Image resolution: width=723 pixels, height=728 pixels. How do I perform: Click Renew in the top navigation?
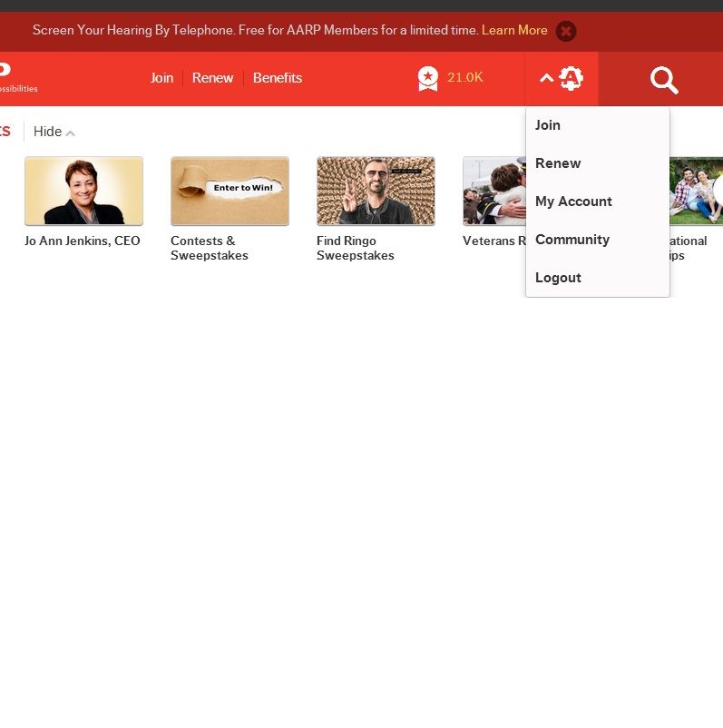click(x=212, y=78)
